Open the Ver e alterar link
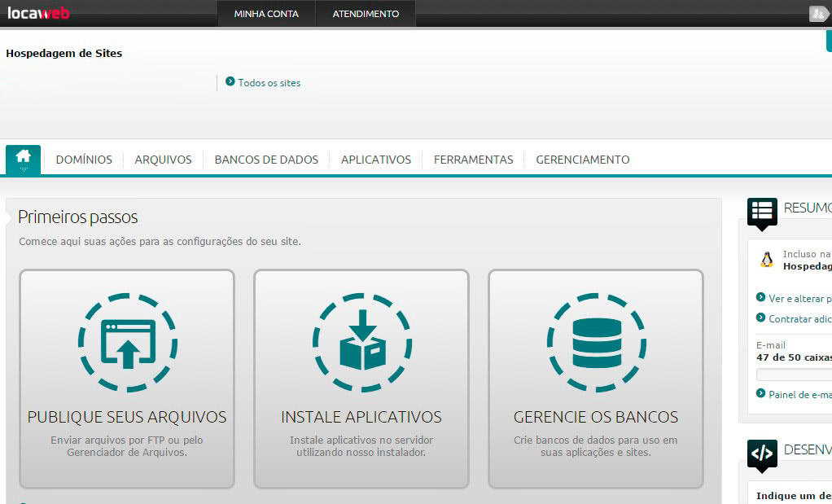This screenshot has height=504, width=832. [800, 299]
